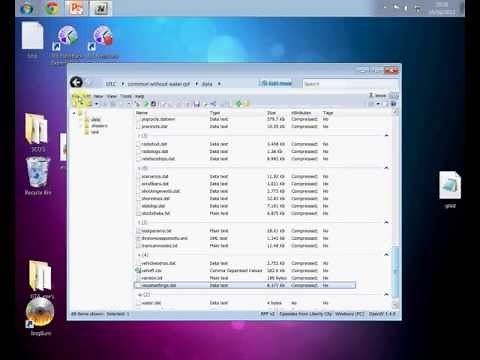Select the data folder in the tree
The image size is (480, 360).
click(96, 119)
